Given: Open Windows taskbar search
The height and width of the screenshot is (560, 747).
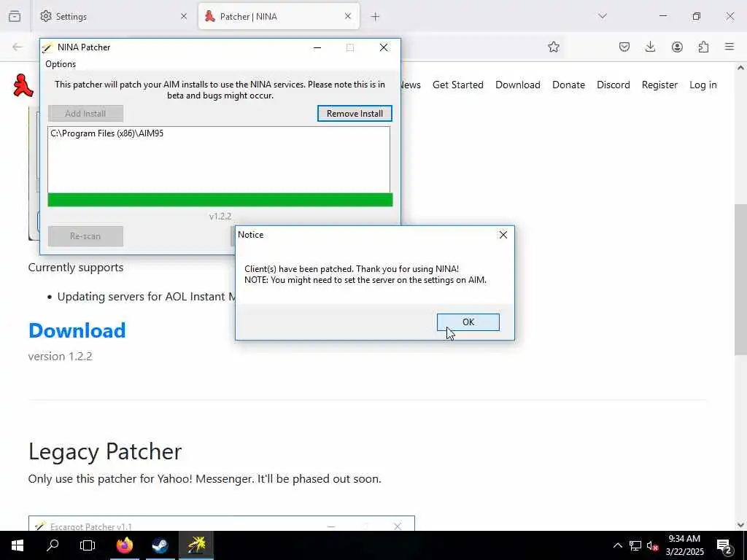Looking at the screenshot, I should point(53,545).
